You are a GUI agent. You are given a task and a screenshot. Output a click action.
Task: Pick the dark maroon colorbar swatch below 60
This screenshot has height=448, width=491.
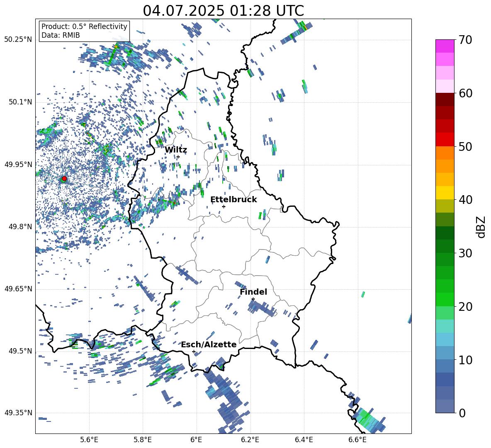tap(445, 99)
